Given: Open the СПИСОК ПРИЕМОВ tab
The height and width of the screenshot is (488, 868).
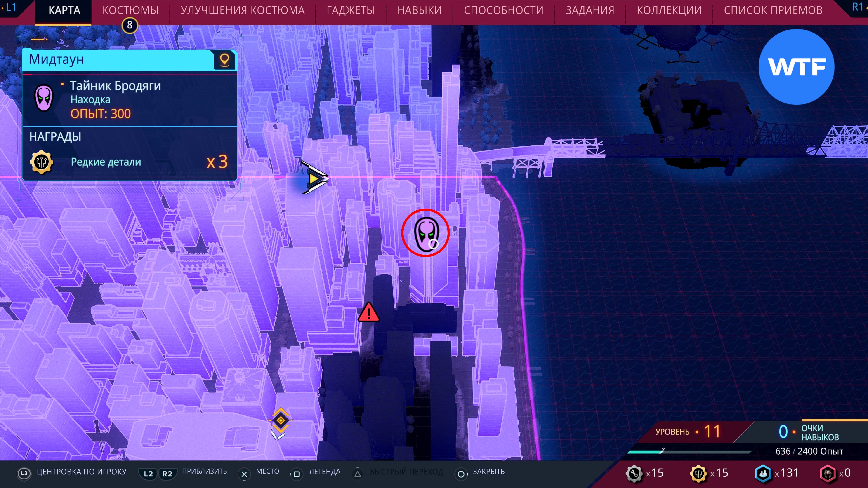Looking at the screenshot, I should pos(773,10).
